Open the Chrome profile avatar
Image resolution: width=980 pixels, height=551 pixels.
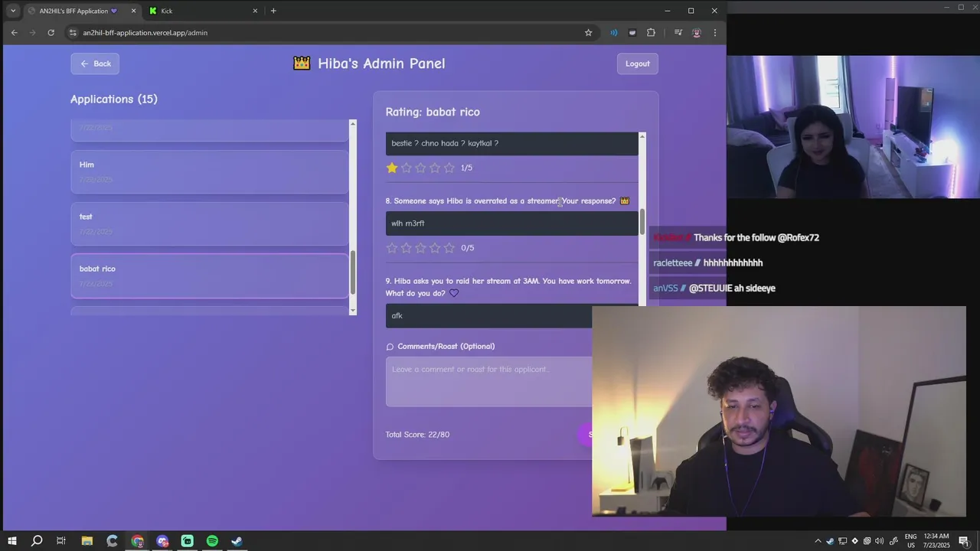(x=696, y=32)
